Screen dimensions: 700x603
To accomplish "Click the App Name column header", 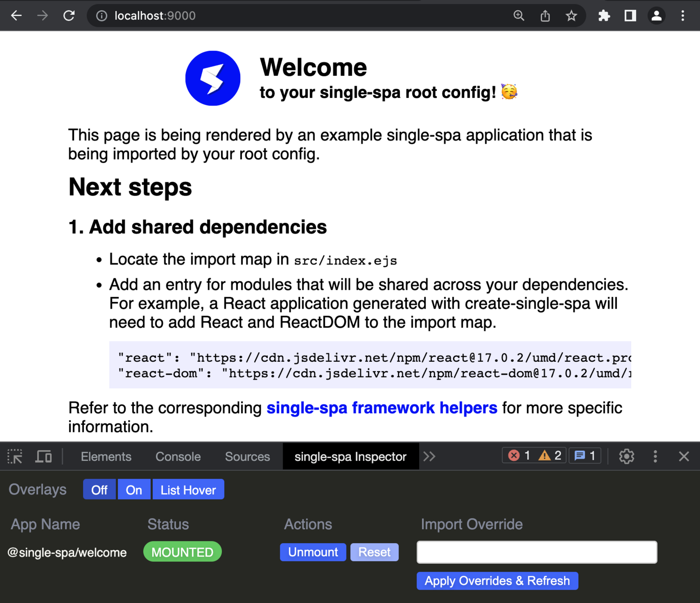I will tap(45, 524).
